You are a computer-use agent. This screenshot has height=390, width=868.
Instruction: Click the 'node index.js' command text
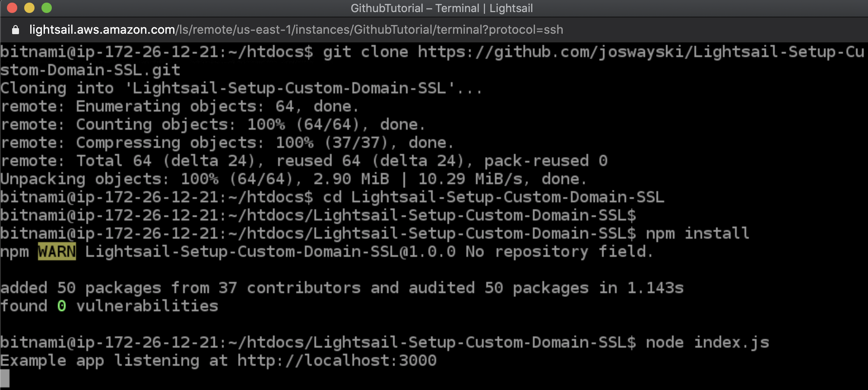(x=707, y=342)
